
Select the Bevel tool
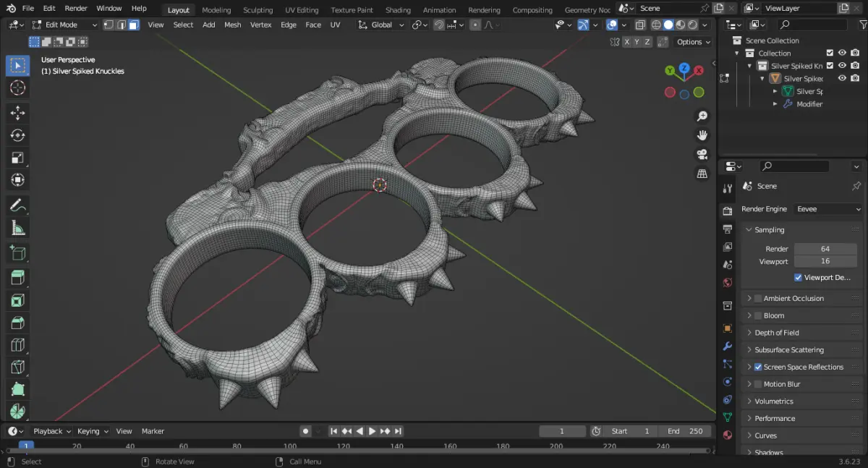click(18, 322)
